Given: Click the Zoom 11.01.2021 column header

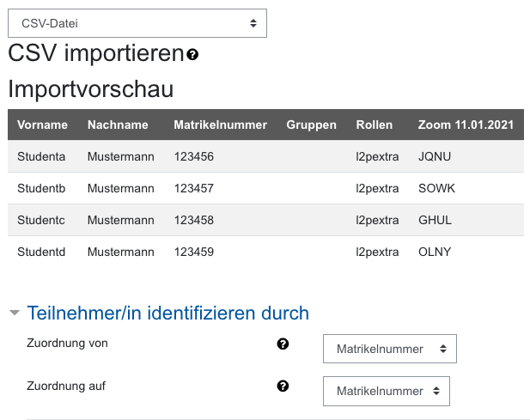Looking at the screenshot, I should [466, 125].
